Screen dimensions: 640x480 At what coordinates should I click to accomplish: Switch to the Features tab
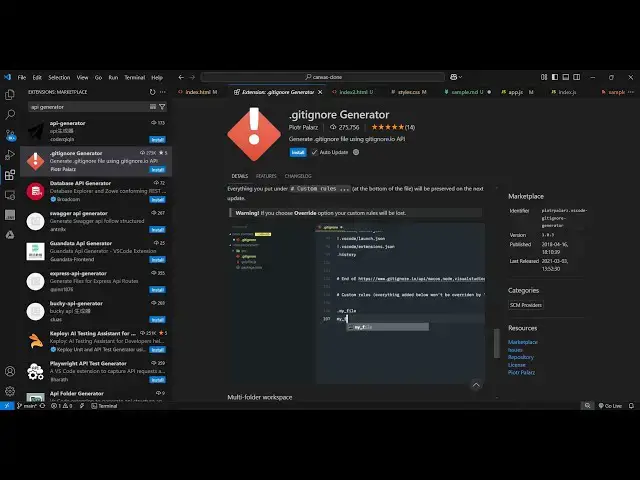[x=266, y=176]
